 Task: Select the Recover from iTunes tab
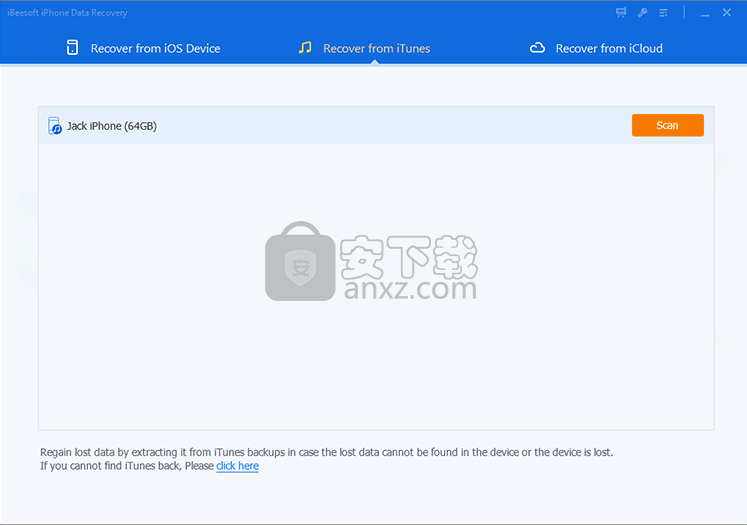click(x=364, y=48)
